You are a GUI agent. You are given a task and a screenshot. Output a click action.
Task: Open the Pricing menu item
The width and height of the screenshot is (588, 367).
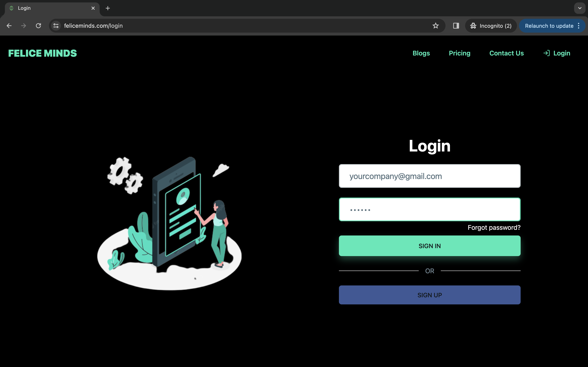coord(459,53)
